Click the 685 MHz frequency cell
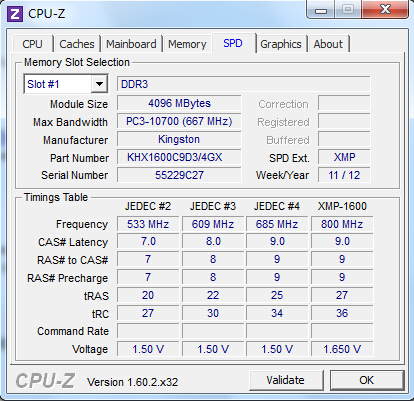 277,224
